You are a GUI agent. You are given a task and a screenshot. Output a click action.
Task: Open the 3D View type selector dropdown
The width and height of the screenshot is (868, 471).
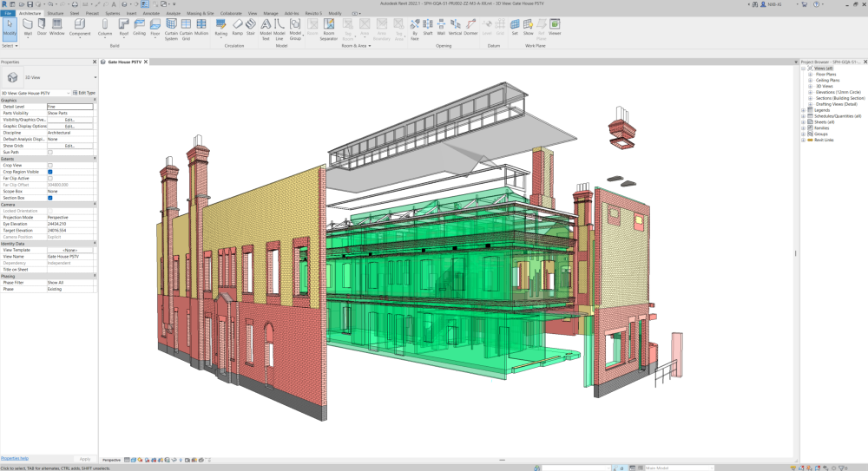(95, 77)
